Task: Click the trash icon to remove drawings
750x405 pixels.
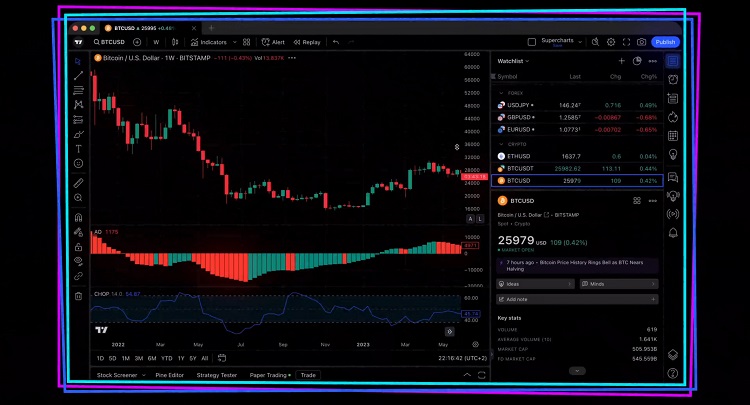Action: (x=78, y=296)
